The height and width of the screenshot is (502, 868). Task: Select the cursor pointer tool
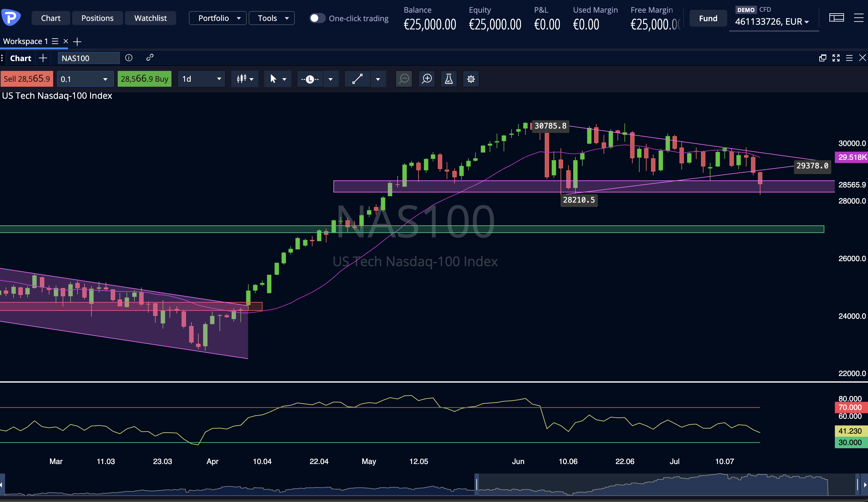(273, 79)
